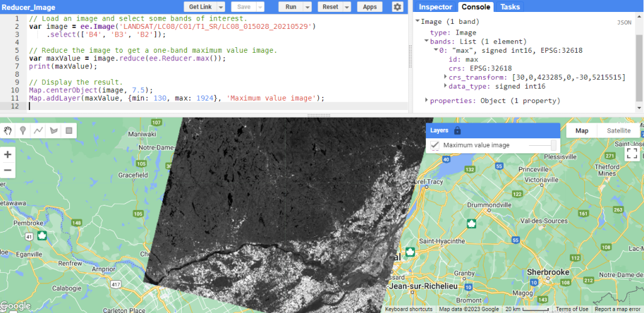The height and width of the screenshot is (313, 644).
Task: Switch the basemap to Map view
Action: [x=582, y=131]
